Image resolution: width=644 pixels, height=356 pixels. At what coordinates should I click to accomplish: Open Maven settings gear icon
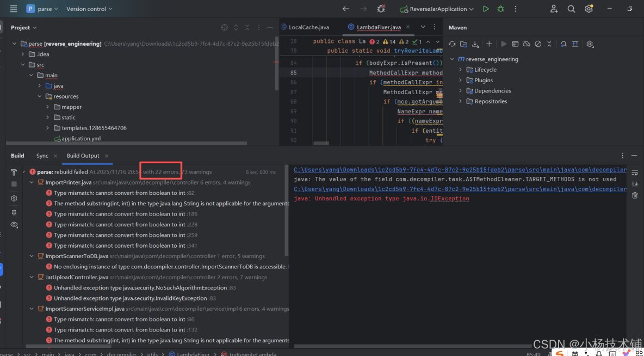590,44
